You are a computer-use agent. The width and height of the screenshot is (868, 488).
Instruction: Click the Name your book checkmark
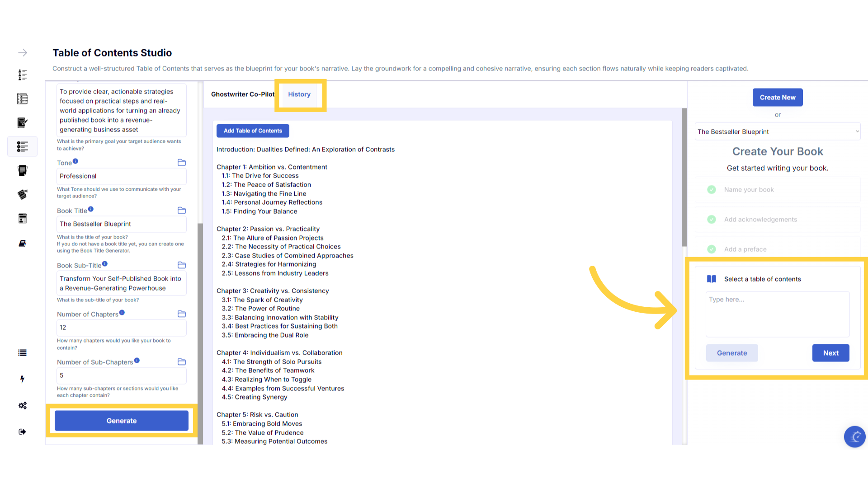point(712,189)
